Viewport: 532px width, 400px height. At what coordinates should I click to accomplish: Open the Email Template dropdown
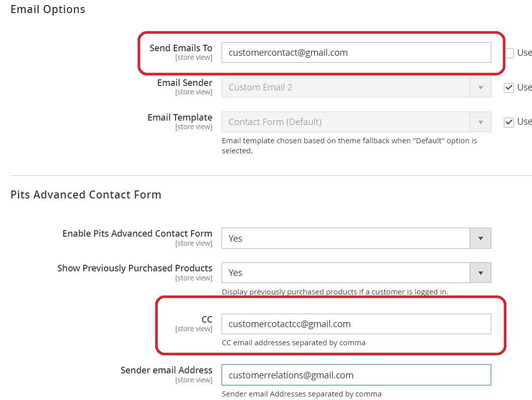point(356,122)
